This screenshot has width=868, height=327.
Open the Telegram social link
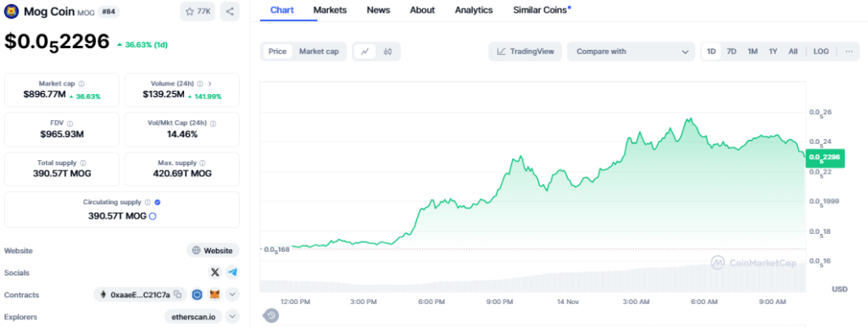pos(232,273)
